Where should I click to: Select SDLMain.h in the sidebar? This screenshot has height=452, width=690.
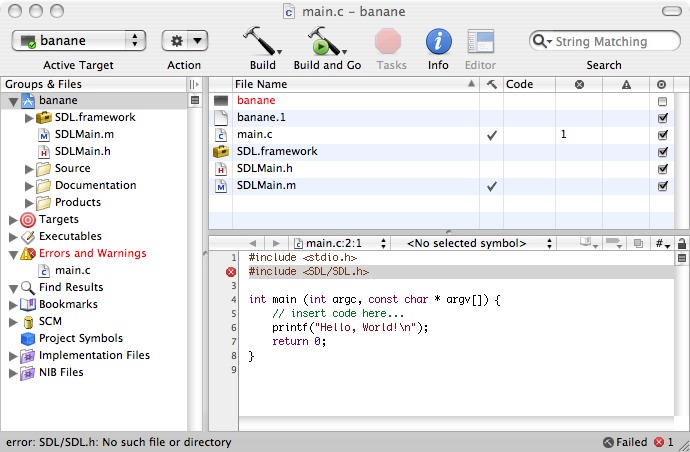83,151
